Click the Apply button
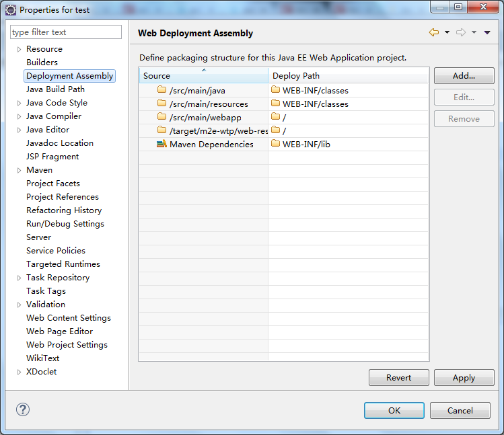This screenshot has width=504, height=435. point(464,377)
